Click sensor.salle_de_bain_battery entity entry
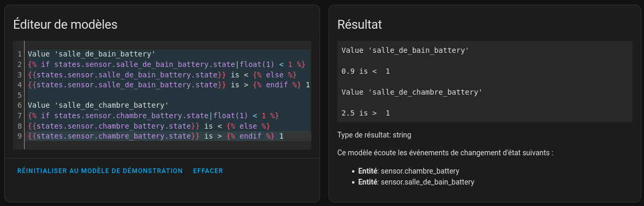 coord(416,182)
